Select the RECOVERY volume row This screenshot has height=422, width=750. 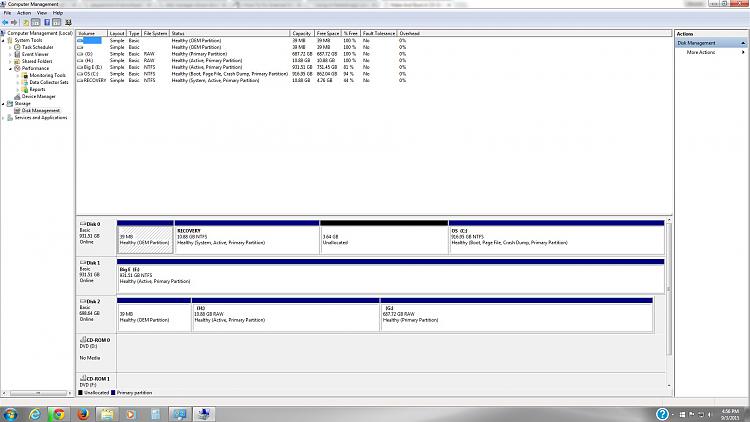[242, 81]
